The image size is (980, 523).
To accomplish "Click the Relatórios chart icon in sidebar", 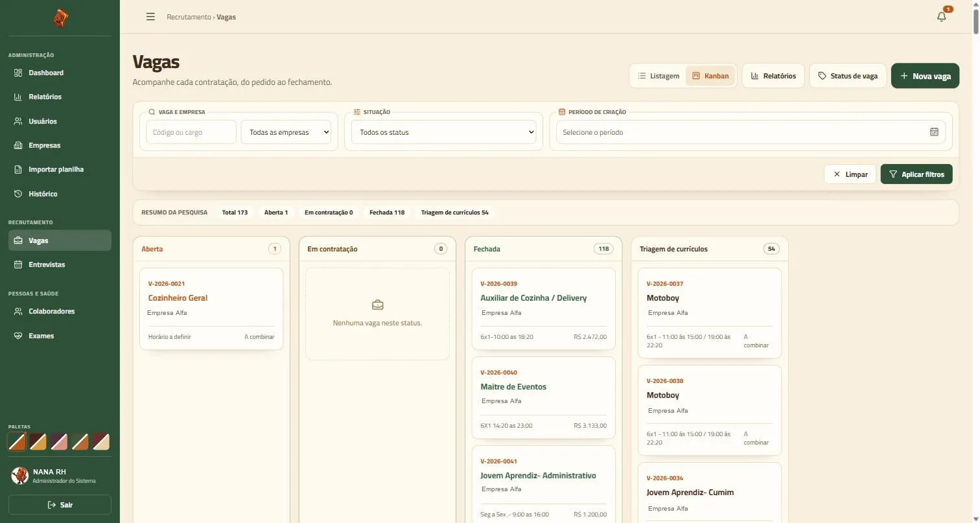I will click(18, 97).
